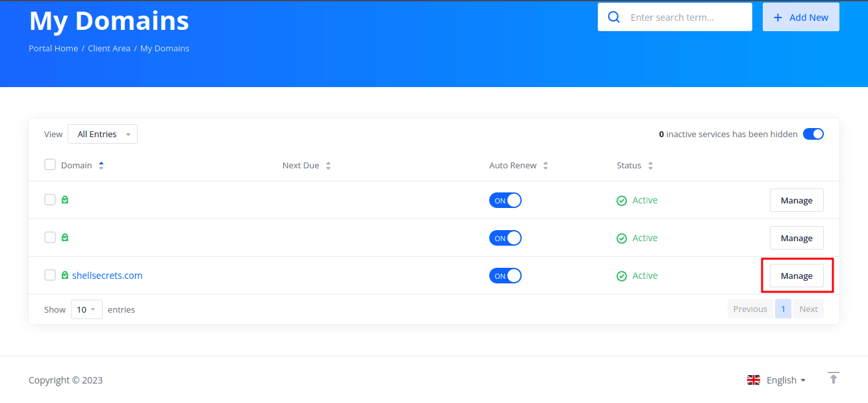
Task: Open the shellsecrets.com domain link
Action: click(x=107, y=275)
